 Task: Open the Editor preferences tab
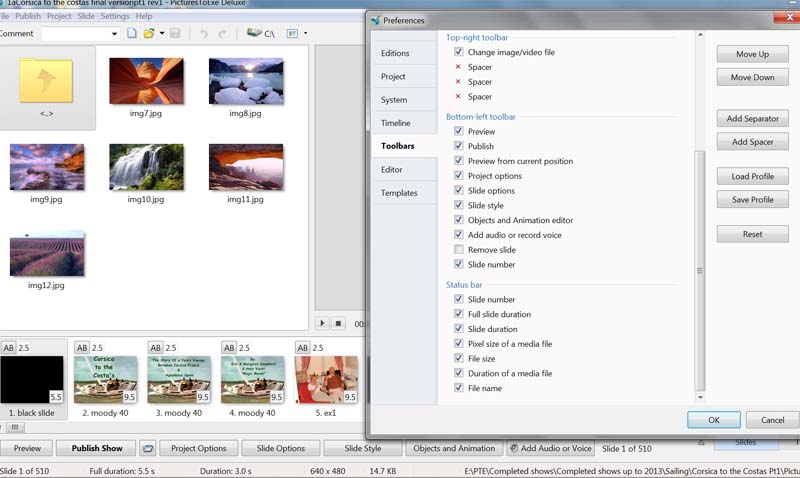[405, 169]
